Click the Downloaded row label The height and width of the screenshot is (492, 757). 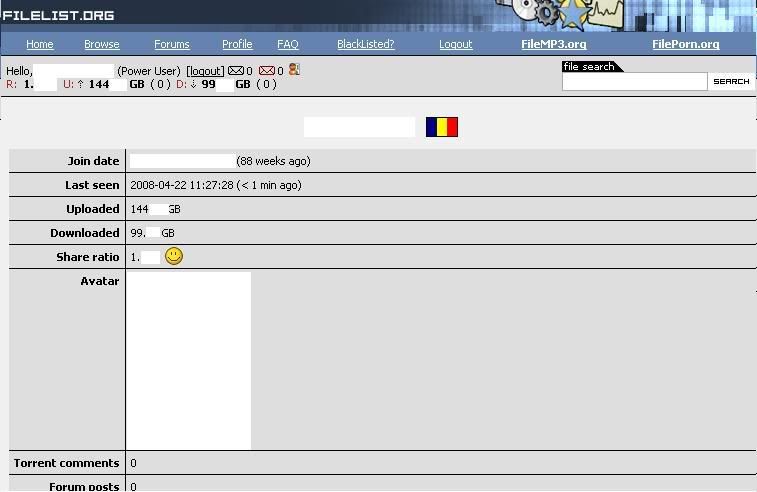coord(84,233)
